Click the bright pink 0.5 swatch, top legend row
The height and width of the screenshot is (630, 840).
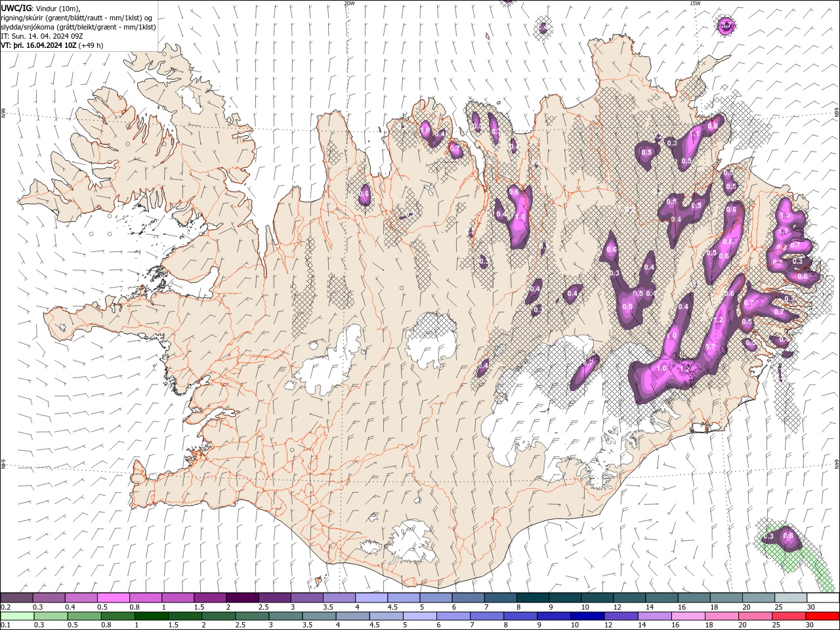click(113, 598)
